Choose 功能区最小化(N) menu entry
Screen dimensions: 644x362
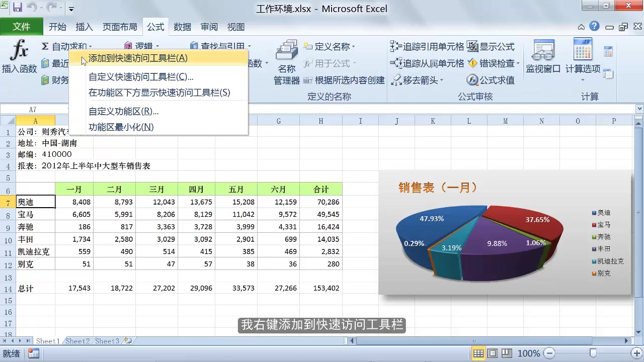[158, 127]
